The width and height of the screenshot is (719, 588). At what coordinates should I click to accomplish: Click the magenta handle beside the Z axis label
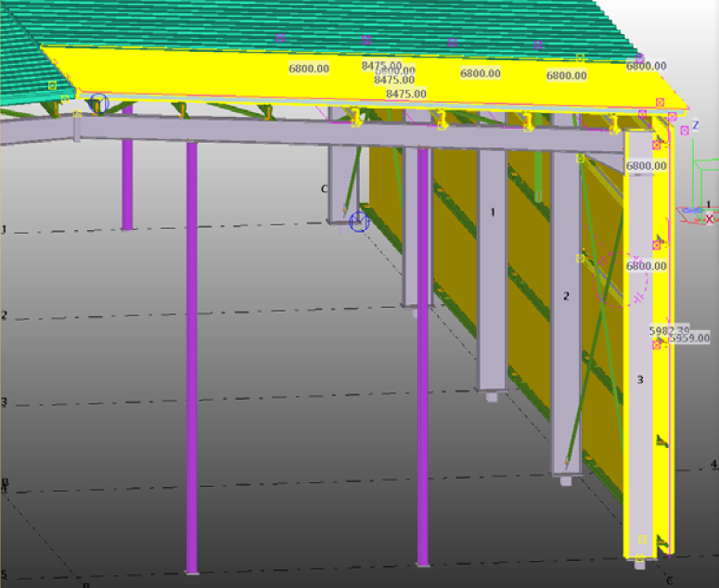685,131
